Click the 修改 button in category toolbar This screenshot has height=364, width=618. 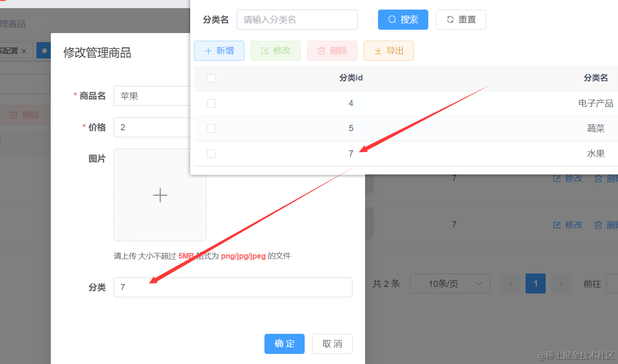(x=275, y=51)
